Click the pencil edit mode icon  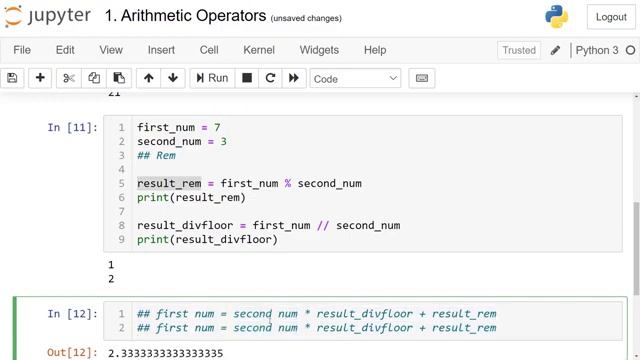[555, 50]
